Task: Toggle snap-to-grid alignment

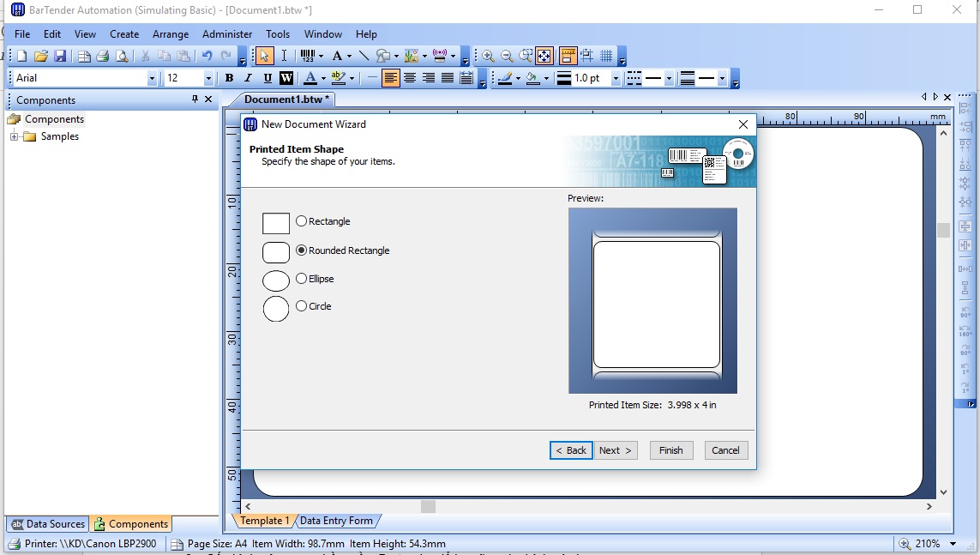Action: 586,57
